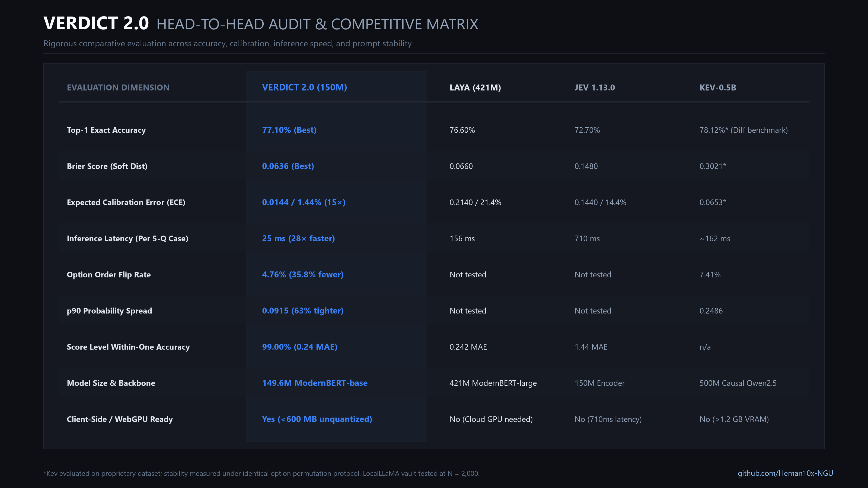Viewport: 868px width, 488px height.
Task: Select the Model Size & Backbone label
Action: pyautogui.click(x=111, y=383)
